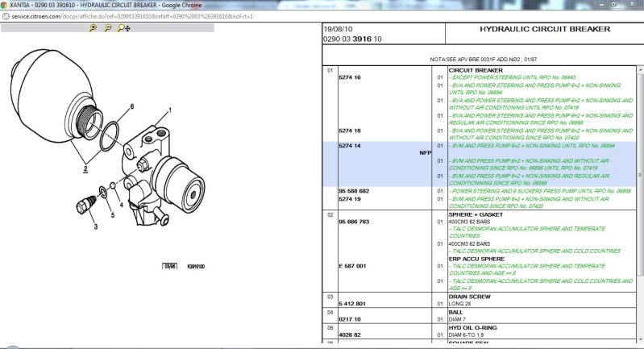
Task: Click the HYD OIL O-RING heading
Action: click(x=473, y=328)
